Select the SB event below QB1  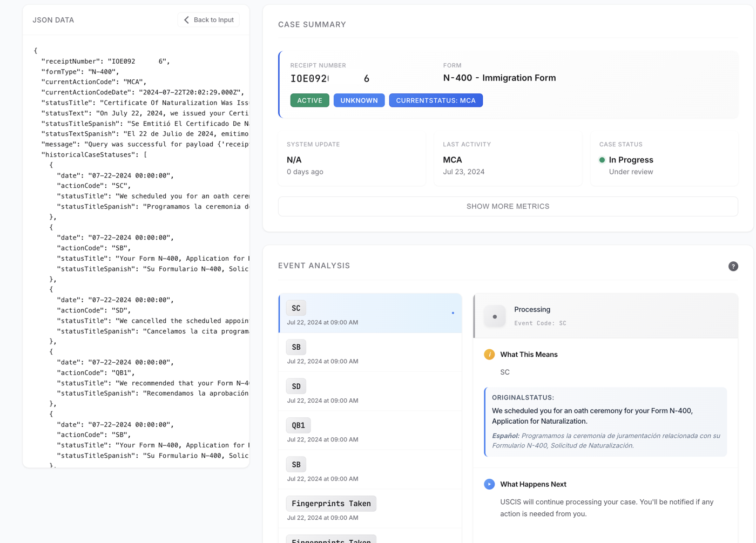pos(370,470)
